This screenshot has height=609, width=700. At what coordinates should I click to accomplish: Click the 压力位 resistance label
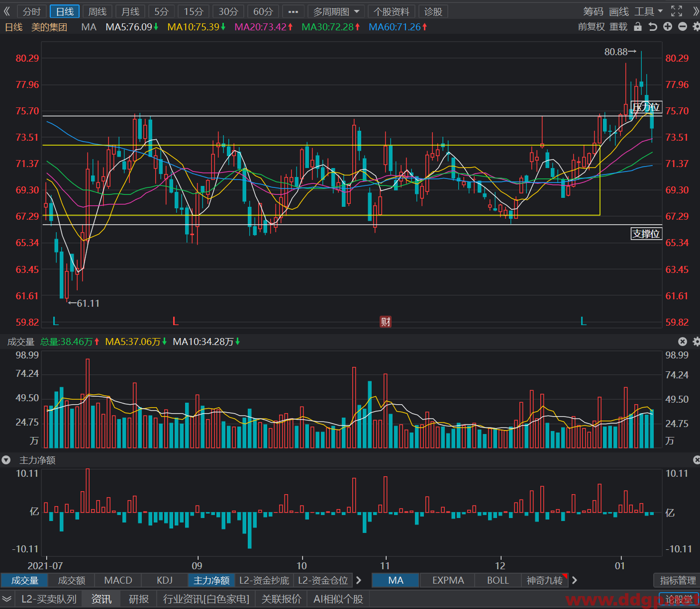pyautogui.click(x=646, y=107)
